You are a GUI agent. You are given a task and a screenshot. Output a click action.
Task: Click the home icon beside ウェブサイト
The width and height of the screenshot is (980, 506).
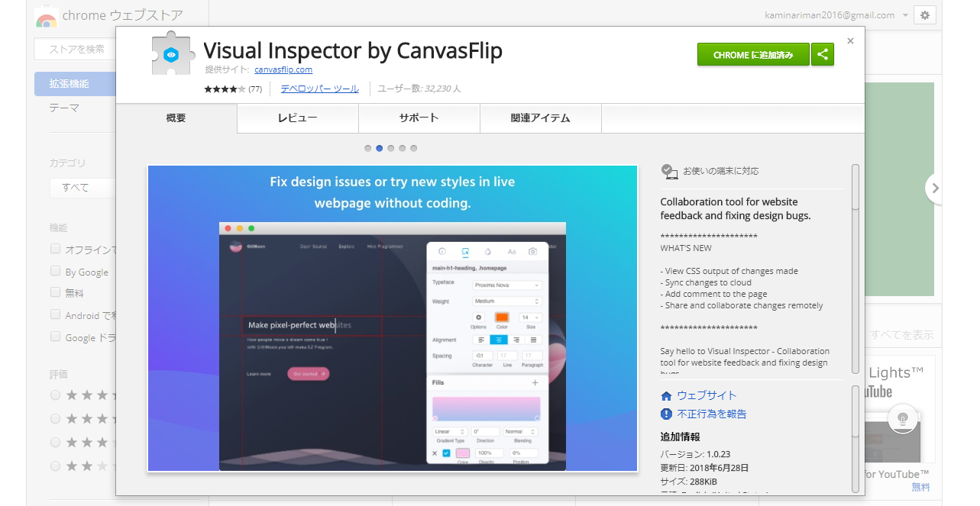click(x=666, y=395)
